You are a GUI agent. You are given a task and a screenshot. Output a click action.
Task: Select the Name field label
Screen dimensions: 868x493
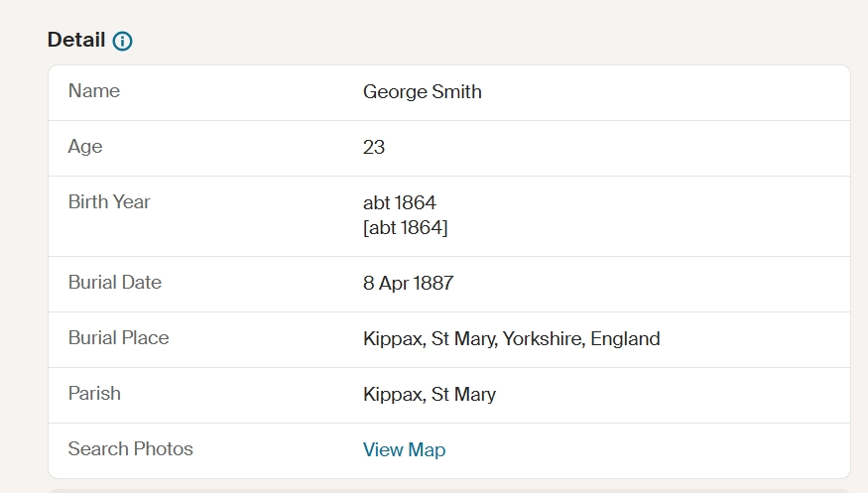click(94, 90)
